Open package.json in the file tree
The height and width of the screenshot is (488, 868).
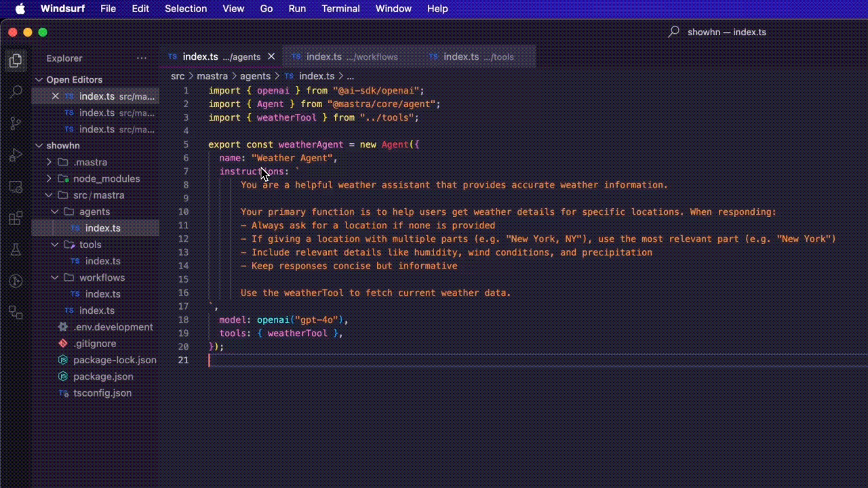coord(102,377)
